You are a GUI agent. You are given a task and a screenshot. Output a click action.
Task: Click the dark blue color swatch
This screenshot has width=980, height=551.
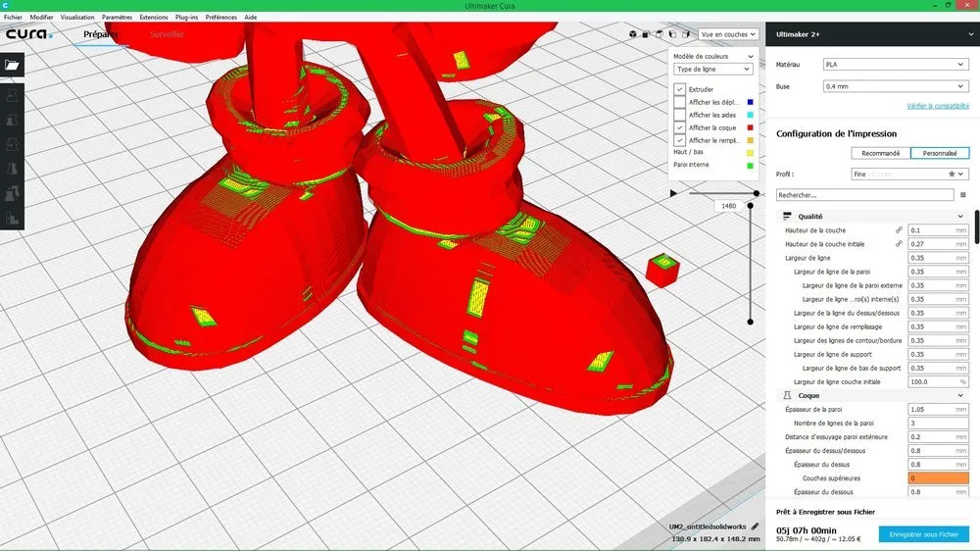pos(750,102)
